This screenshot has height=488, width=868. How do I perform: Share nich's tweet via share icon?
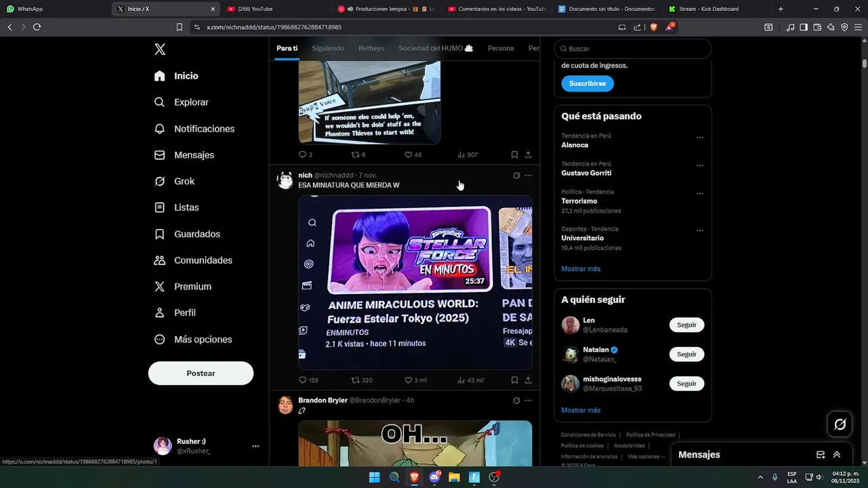tap(528, 380)
